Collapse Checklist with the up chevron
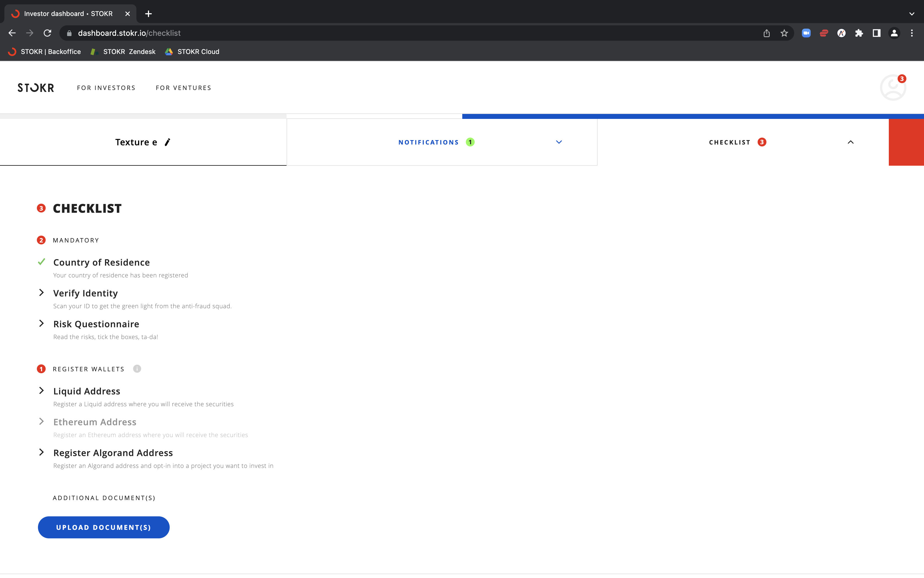The height and width of the screenshot is (578, 924). [x=851, y=142]
